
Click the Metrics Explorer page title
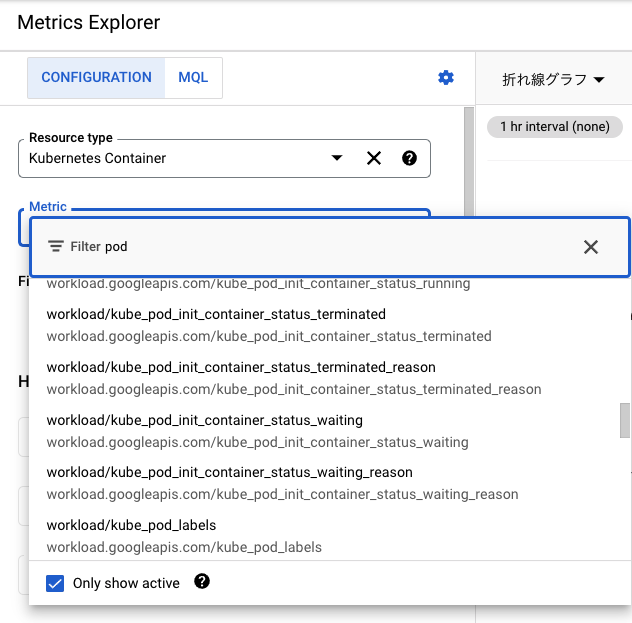[89, 23]
